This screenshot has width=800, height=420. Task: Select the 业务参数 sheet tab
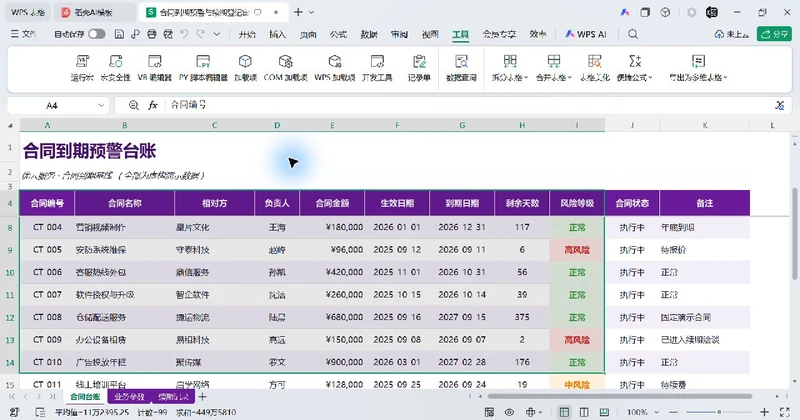coord(130,397)
